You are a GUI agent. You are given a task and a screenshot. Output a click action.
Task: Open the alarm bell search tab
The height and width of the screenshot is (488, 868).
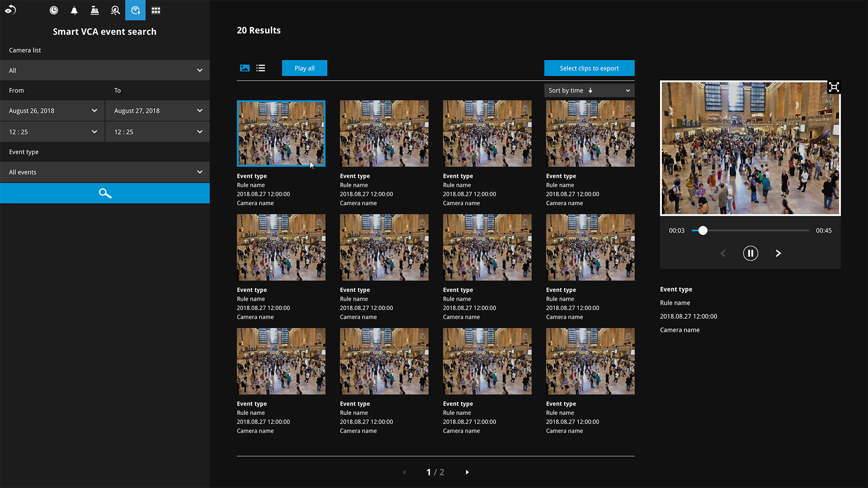tap(74, 10)
